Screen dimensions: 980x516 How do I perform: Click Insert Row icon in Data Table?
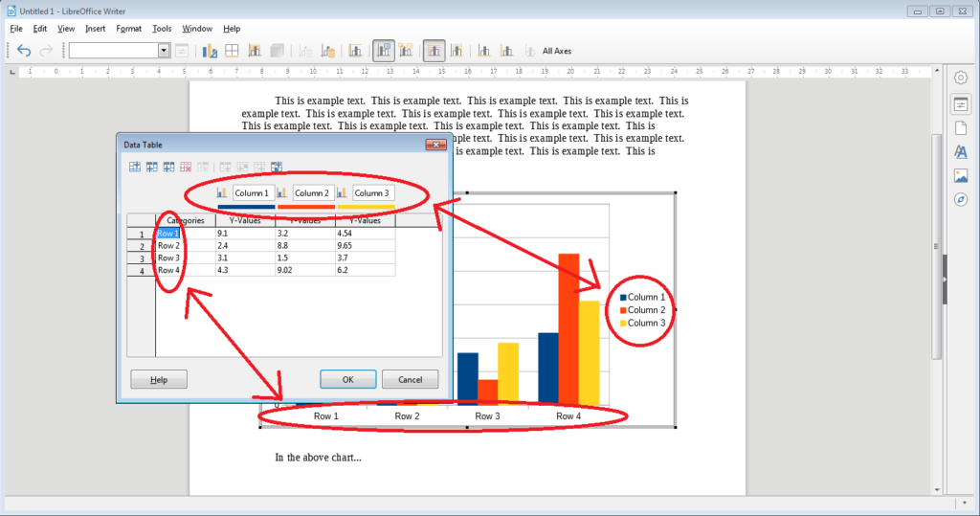click(x=134, y=167)
